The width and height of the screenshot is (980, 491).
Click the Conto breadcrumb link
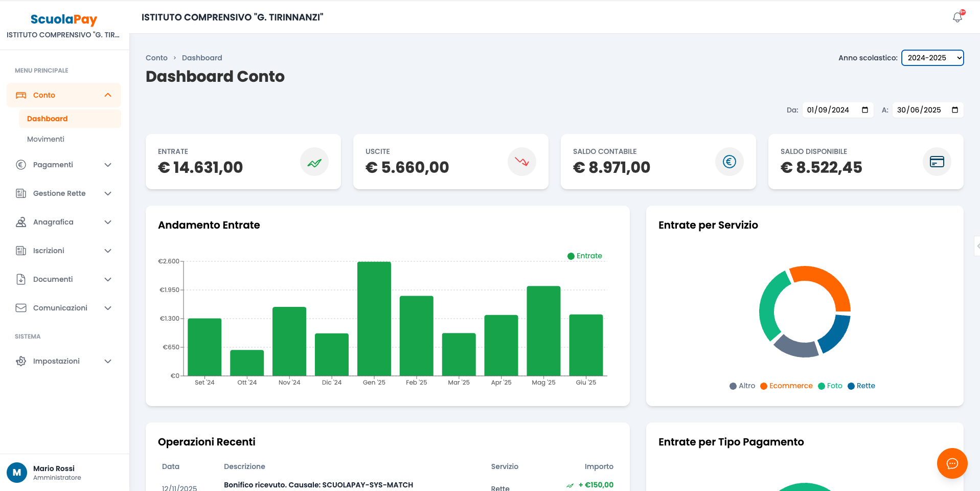point(156,58)
